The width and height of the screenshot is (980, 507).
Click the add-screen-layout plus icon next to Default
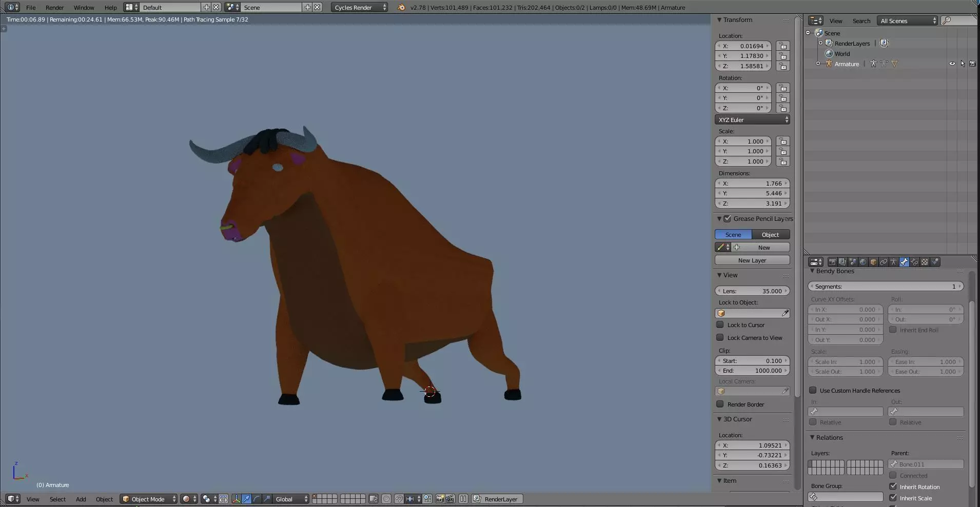pos(206,7)
